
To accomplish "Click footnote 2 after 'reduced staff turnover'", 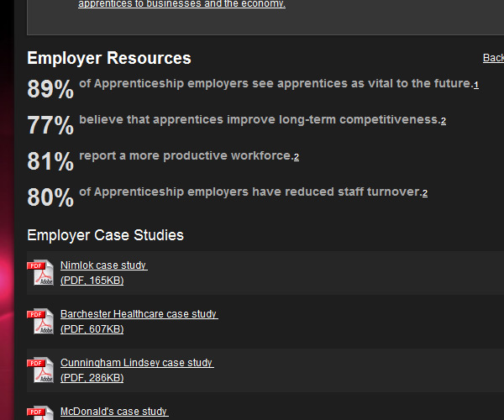I will point(425,193).
